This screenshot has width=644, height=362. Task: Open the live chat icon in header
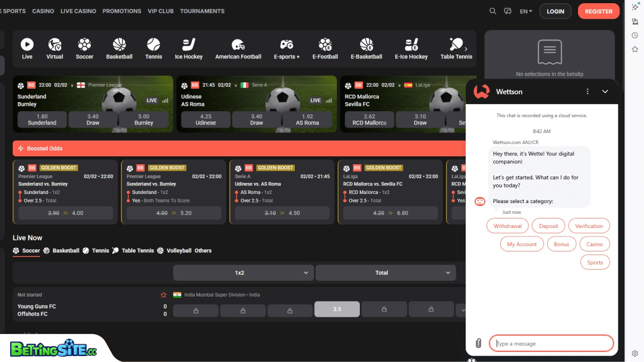pos(508,11)
